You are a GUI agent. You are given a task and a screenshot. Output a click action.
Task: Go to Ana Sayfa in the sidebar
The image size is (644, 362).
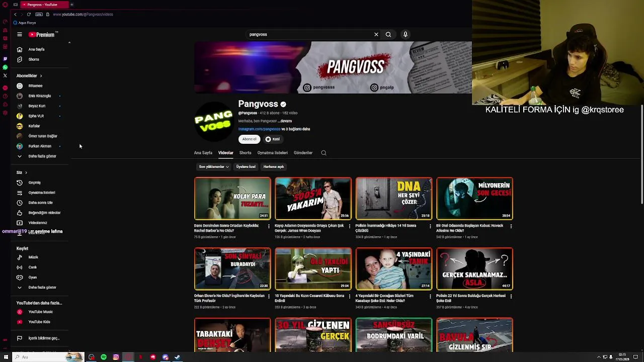[x=36, y=49]
